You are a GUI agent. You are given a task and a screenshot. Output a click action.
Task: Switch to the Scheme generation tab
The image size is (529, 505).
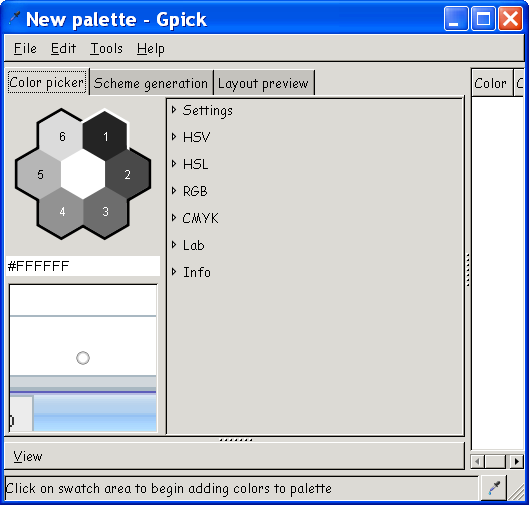click(x=151, y=83)
